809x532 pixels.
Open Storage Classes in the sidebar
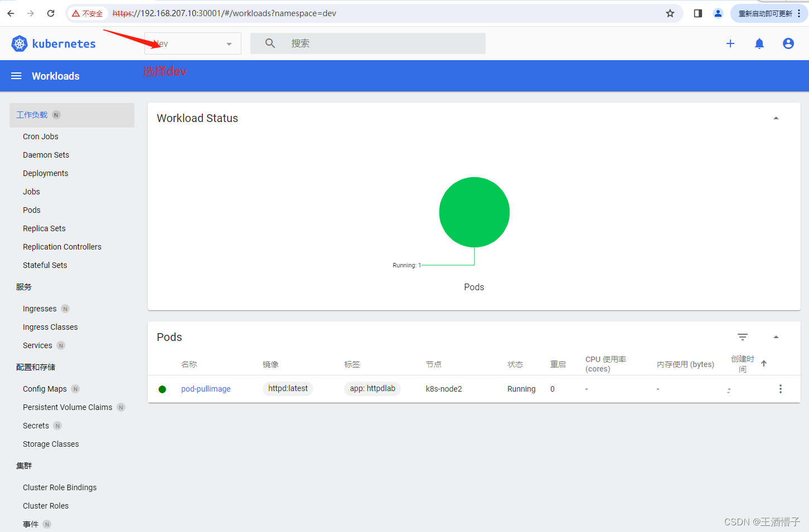click(51, 444)
